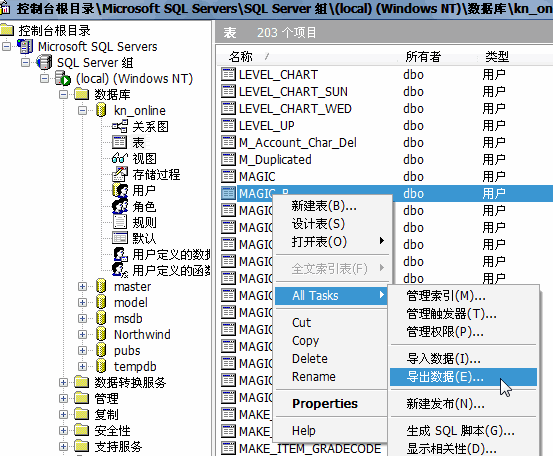Select the 用户 users icon in tree
Screen dimensions: 553x456
click(x=120, y=190)
